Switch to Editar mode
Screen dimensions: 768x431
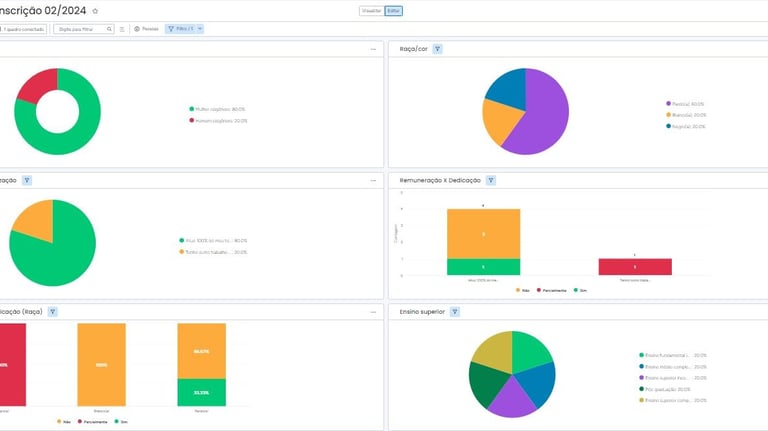pos(393,11)
